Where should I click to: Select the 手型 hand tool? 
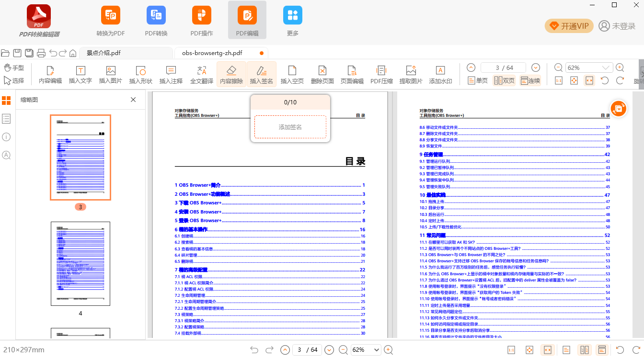pos(14,68)
